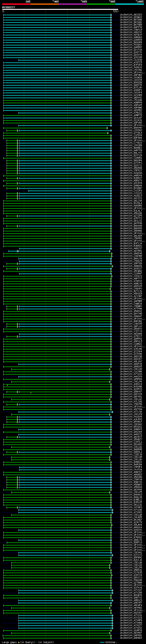Select the label UniRef100_C5X1M6
Viewport: 146px width, 644px height.
pyautogui.click(x=131, y=100)
